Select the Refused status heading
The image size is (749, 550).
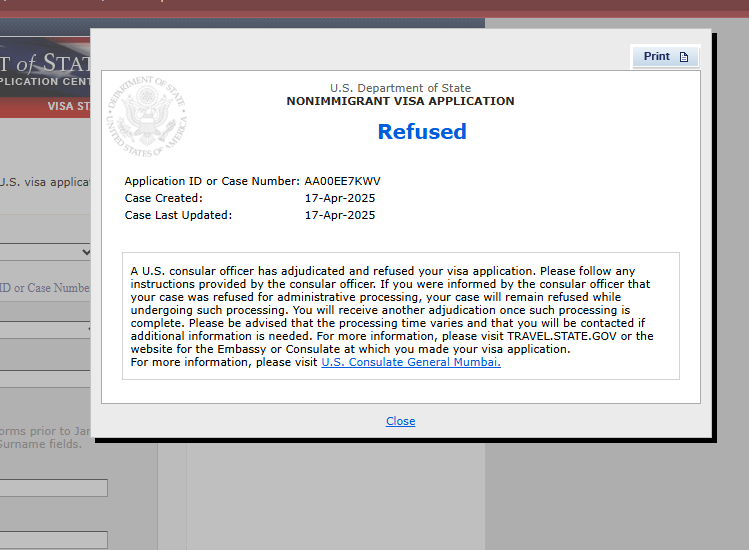(x=422, y=131)
